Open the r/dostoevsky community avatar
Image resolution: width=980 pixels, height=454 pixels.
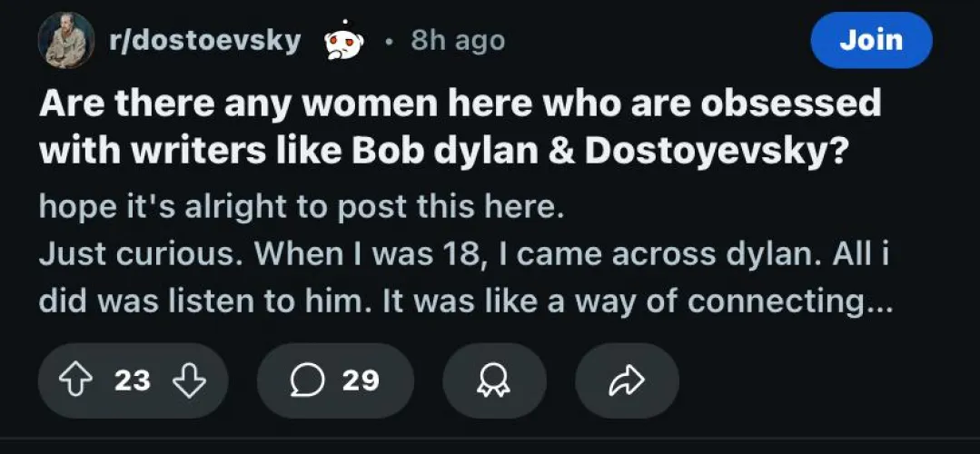click(x=65, y=41)
